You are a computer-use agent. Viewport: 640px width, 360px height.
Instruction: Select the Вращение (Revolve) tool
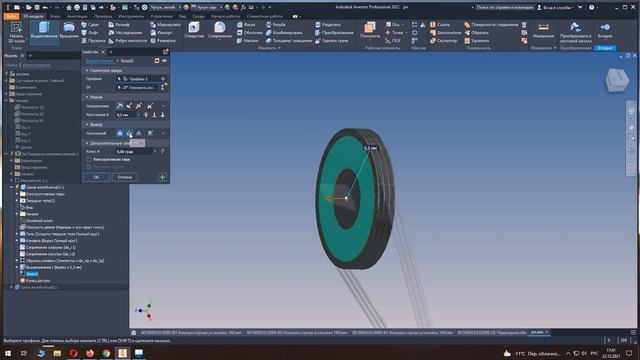click(x=69, y=31)
